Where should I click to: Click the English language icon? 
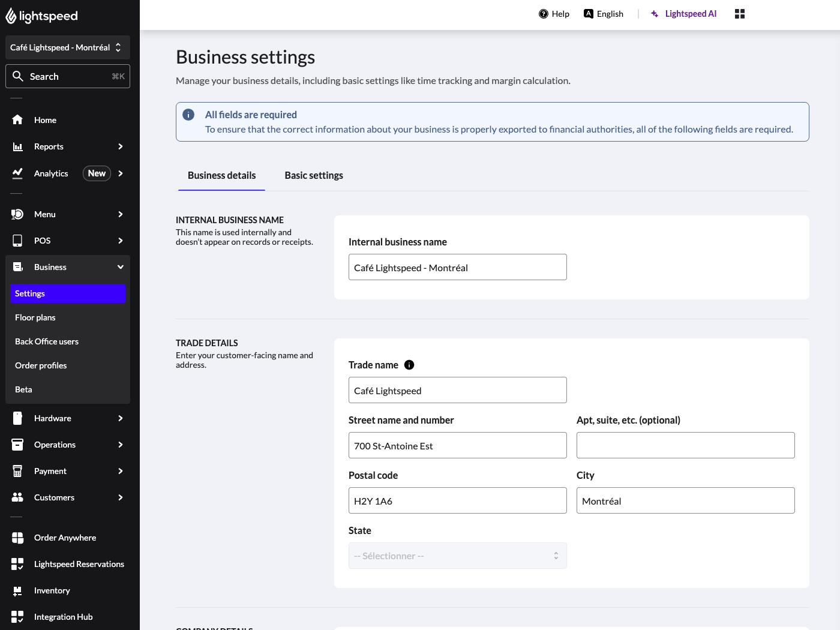click(x=589, y=14)
